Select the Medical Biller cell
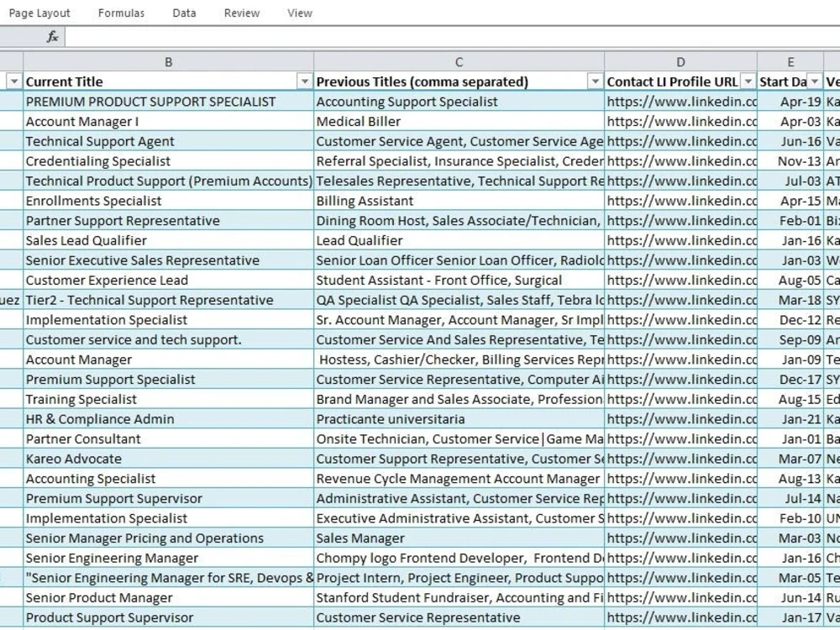This screenshot has height=630, width=840. coord(459,122)
